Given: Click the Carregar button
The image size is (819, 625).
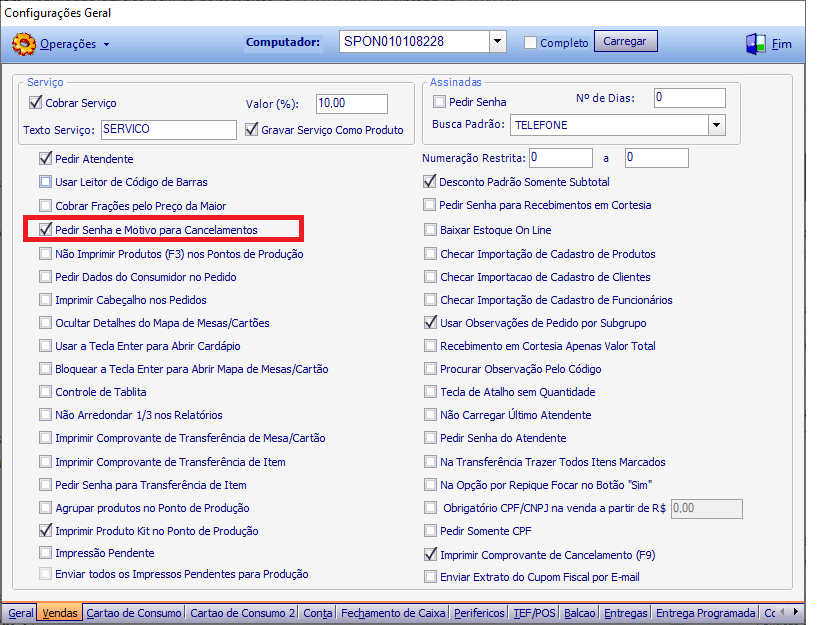Looking at the screenshot, I should point(625,41).
